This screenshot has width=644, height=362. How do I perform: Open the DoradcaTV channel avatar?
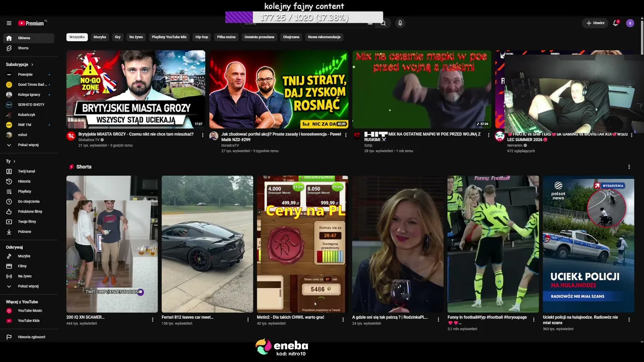click(214, 136)
